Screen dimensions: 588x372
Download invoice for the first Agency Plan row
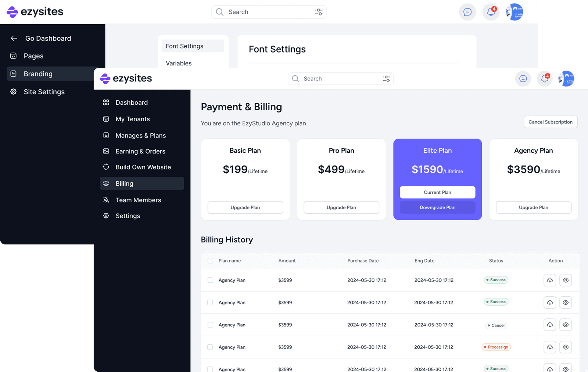[x=549, y=280]
